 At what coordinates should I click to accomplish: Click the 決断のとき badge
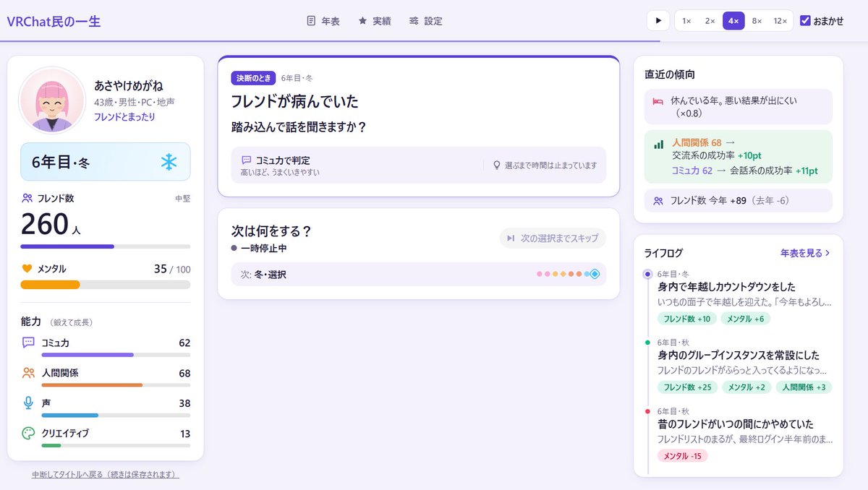point(253,78)
